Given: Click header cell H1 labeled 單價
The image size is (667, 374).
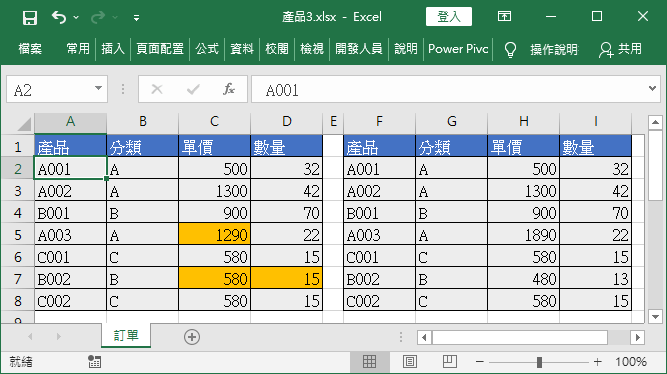Looking at the screenshot, I should 524,146.
